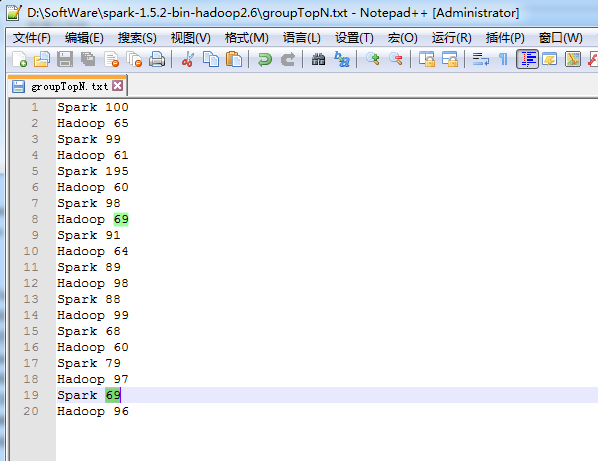
Task: Open a file with the folder icon
Action: tap(42, 59)
